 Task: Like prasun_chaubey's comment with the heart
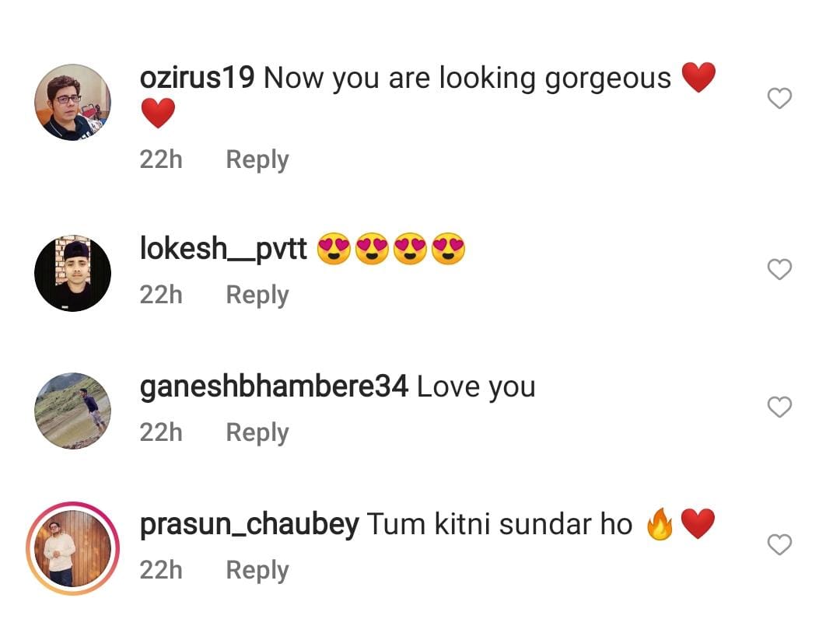tap(779, 545)
